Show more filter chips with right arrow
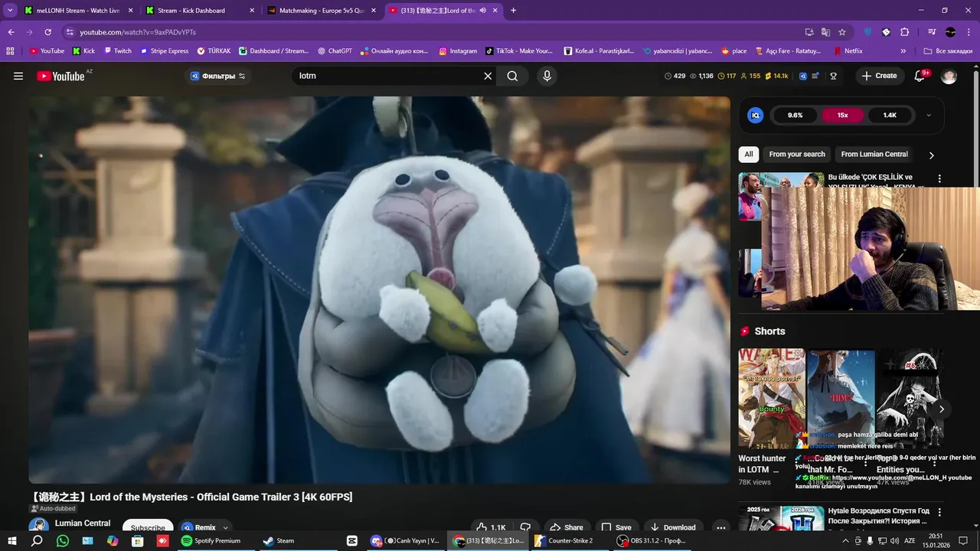Screen dimensions: 980x551 tap(931, 155)
